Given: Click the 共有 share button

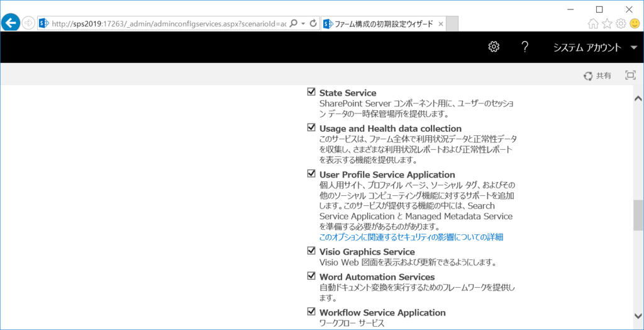Looking at the screenshot, I should click(x=597, y=76).
